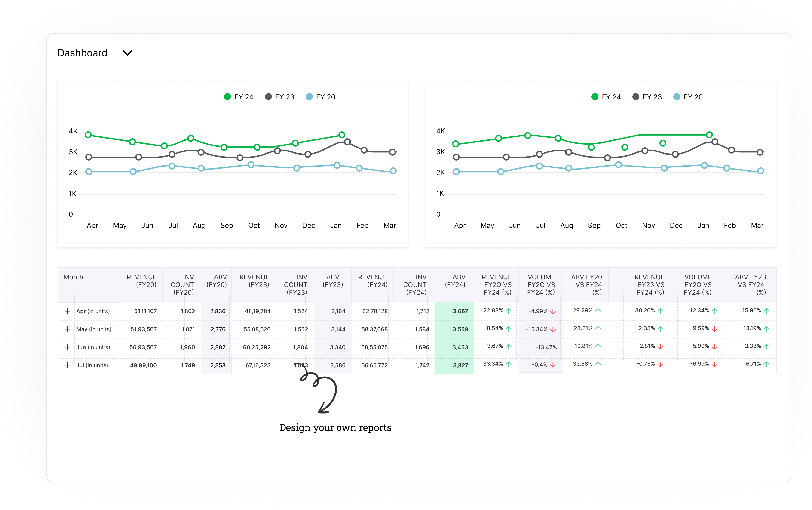
Task: Click the green up arrow beside 22.83%
Action: click(509, 311)
